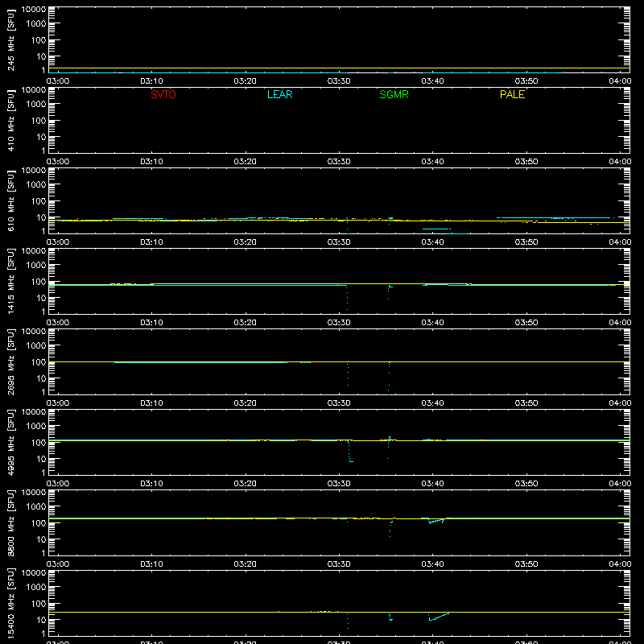Click the 10000 value on 245 MHz axis
Screen dimensions: 644x644
coord(34,10)
